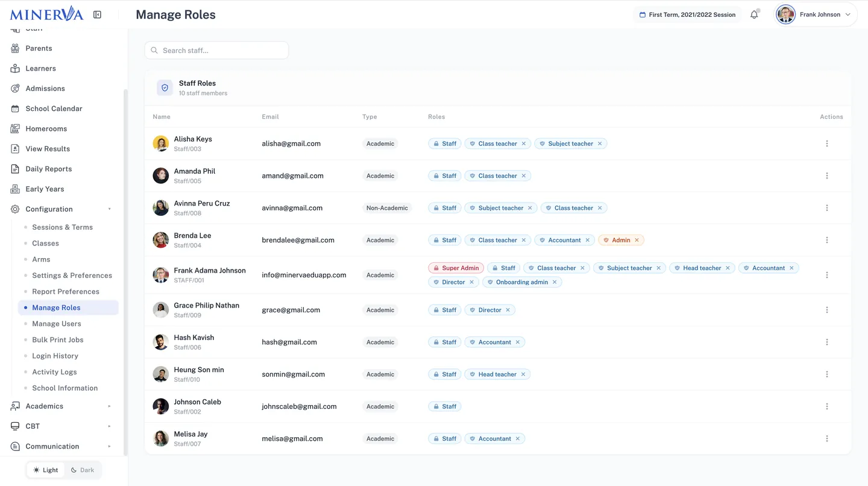Remove Head teacher role from Heung Son min

(x=523, y=374)
